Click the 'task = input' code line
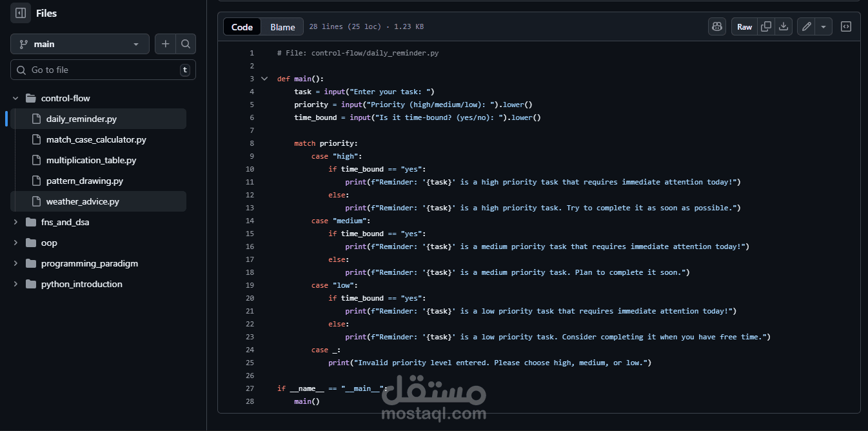The image size is (868, 431). click(x=364, y=92)
